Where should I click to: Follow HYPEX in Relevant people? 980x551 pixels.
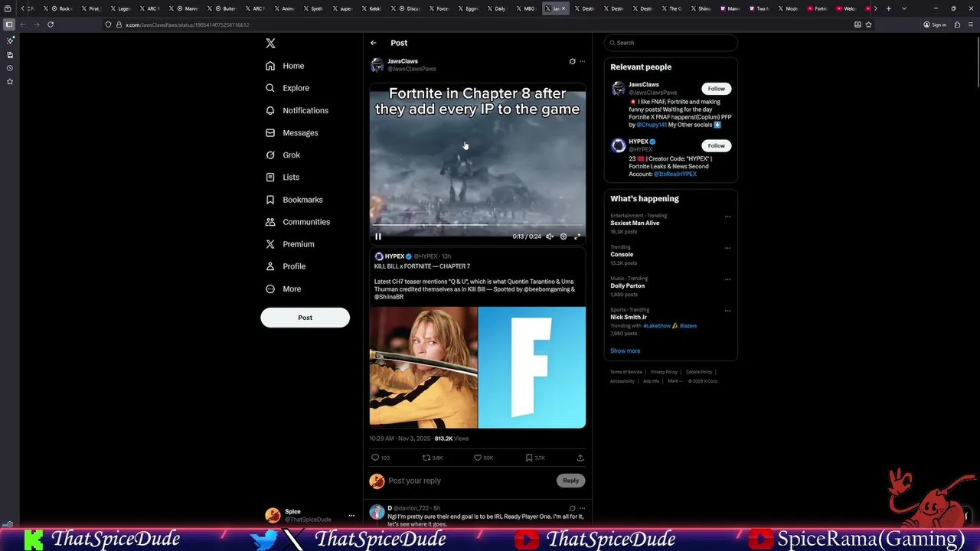(717, 145)
